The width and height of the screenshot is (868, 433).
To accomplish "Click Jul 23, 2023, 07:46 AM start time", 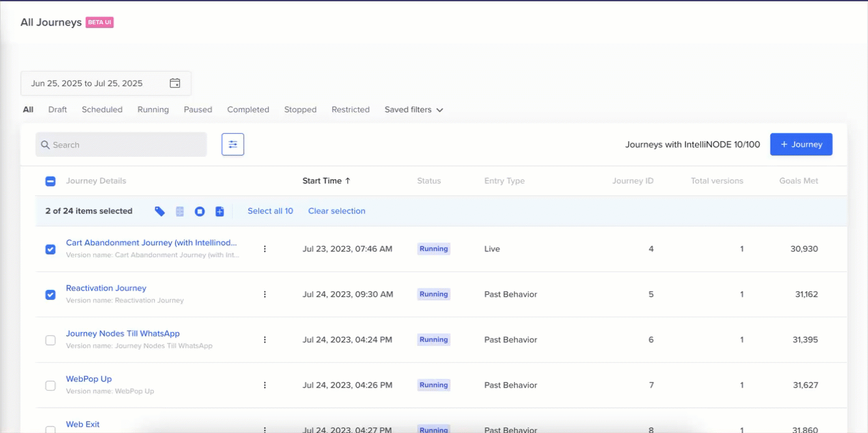I will (x=347, y=249).
